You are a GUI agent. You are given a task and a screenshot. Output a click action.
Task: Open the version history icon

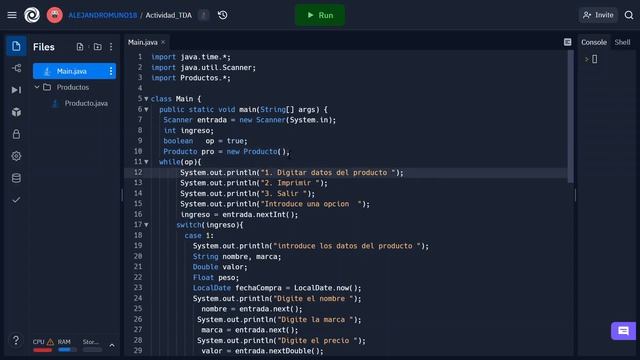(x=222, y=15)
